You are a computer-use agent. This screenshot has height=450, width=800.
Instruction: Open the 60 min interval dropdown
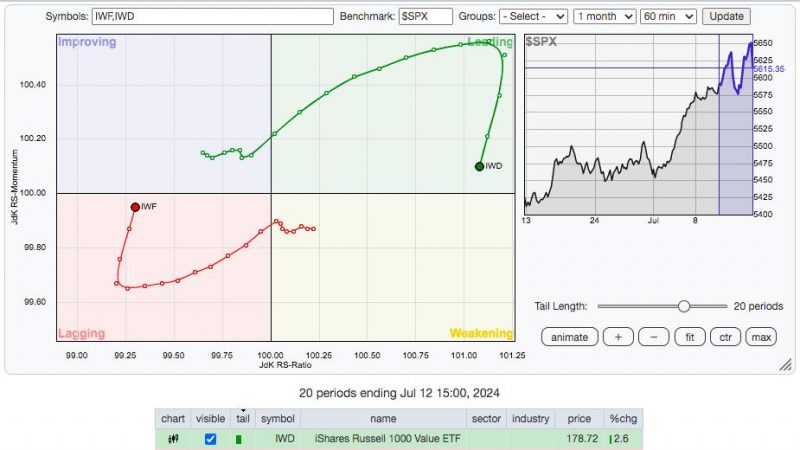[x=668, y=16]
